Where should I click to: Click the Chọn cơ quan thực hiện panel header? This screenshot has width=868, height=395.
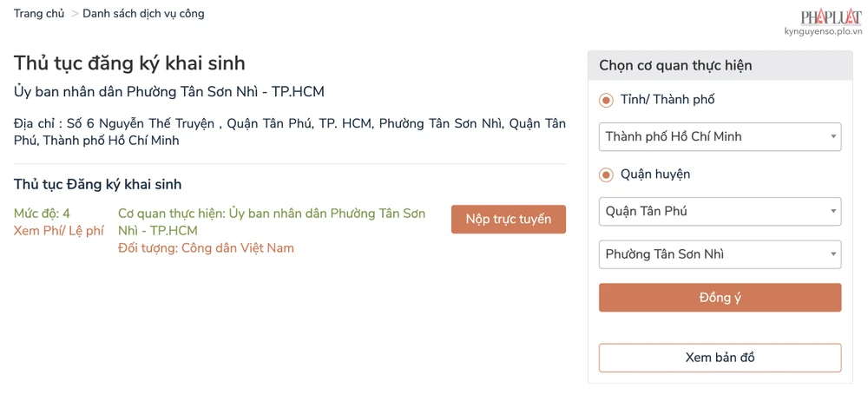(x=675, y=65)
